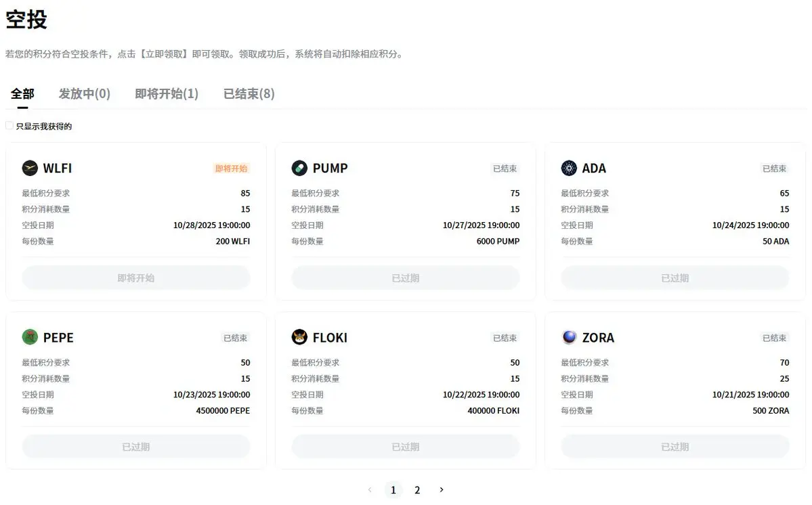Click the date 10/27/2025 19:00:00

(481, 225)
